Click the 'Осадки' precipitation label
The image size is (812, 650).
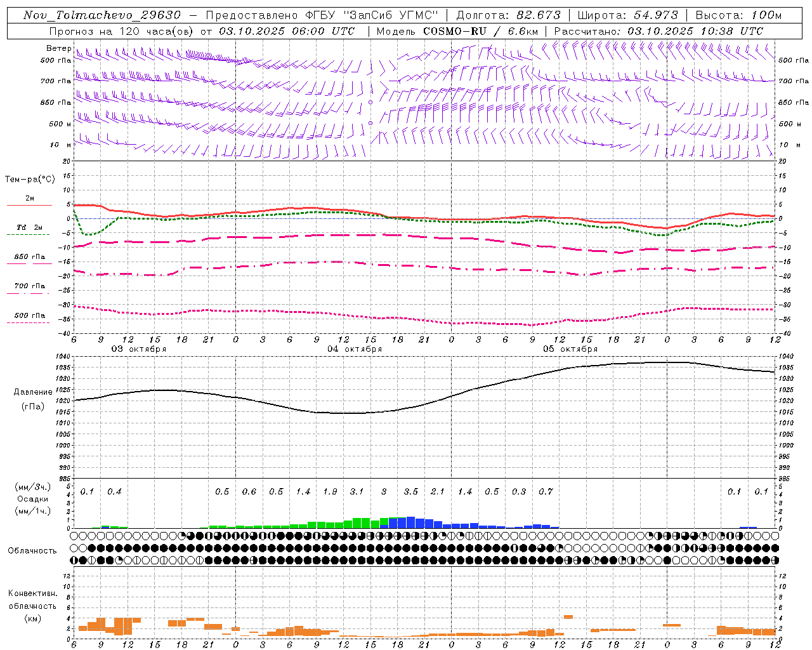32,499
